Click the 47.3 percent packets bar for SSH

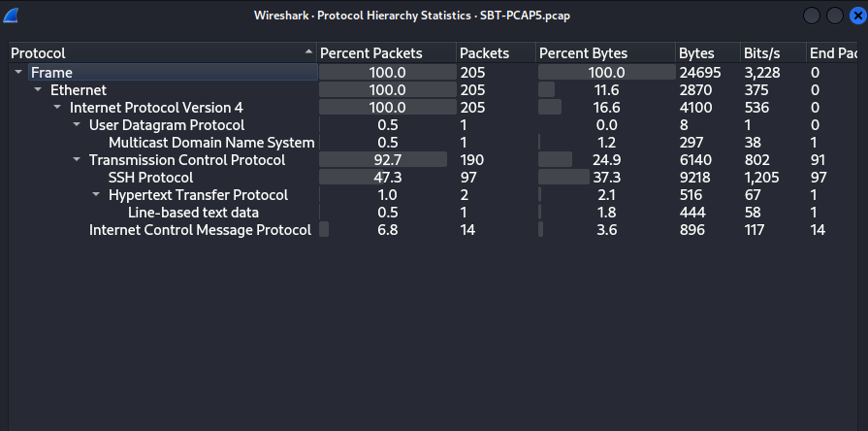click(387, 178)
